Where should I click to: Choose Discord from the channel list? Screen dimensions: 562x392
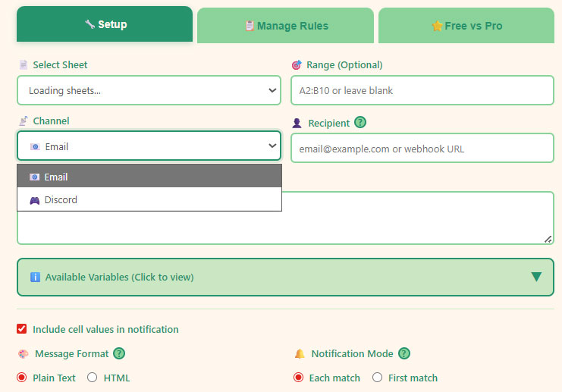(149, 199)
